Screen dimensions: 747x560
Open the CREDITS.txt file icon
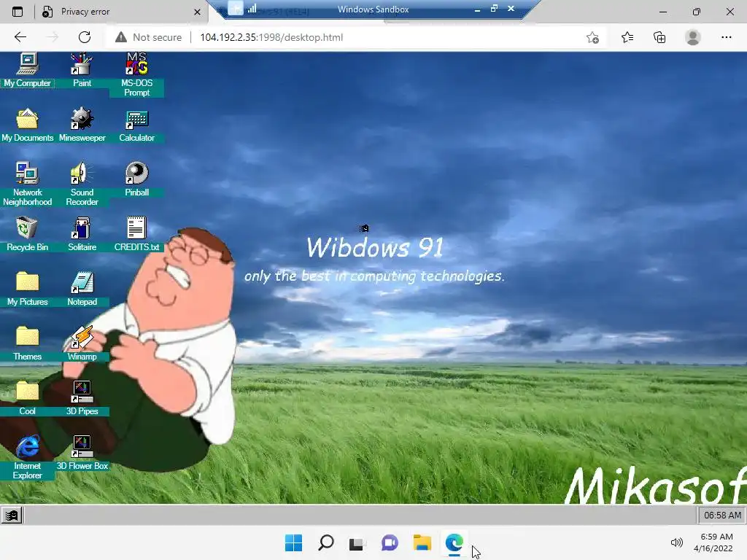tap(136, 234)
